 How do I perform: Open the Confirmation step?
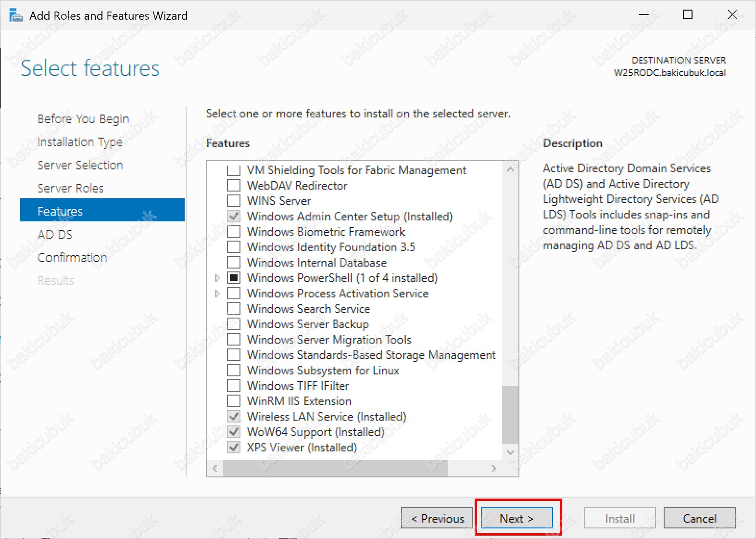click(72, 257)
